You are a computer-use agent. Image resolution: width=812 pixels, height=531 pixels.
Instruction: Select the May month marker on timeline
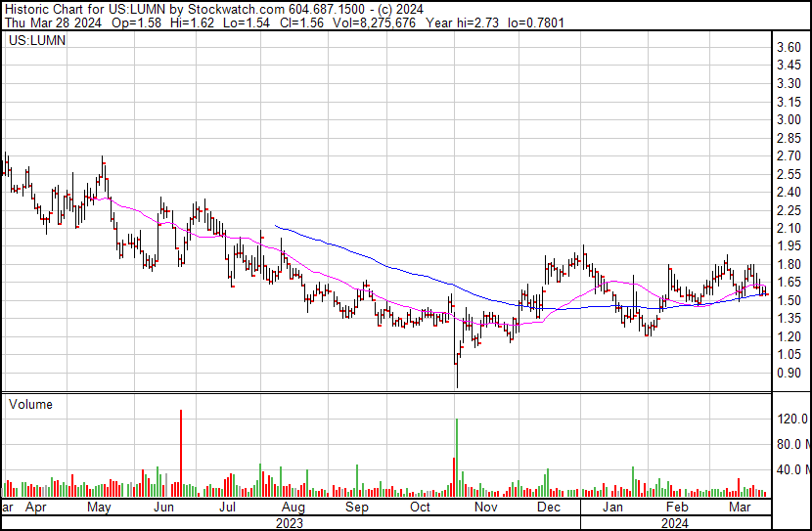(100, 509)
